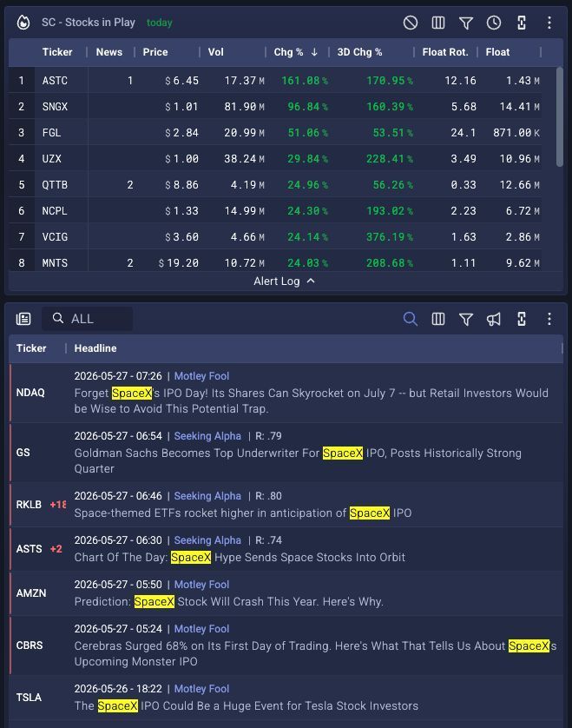This screenshot has width=572, height=728.
Task: Select the VCIG ticker row
Action: click(x=55, y=237)
